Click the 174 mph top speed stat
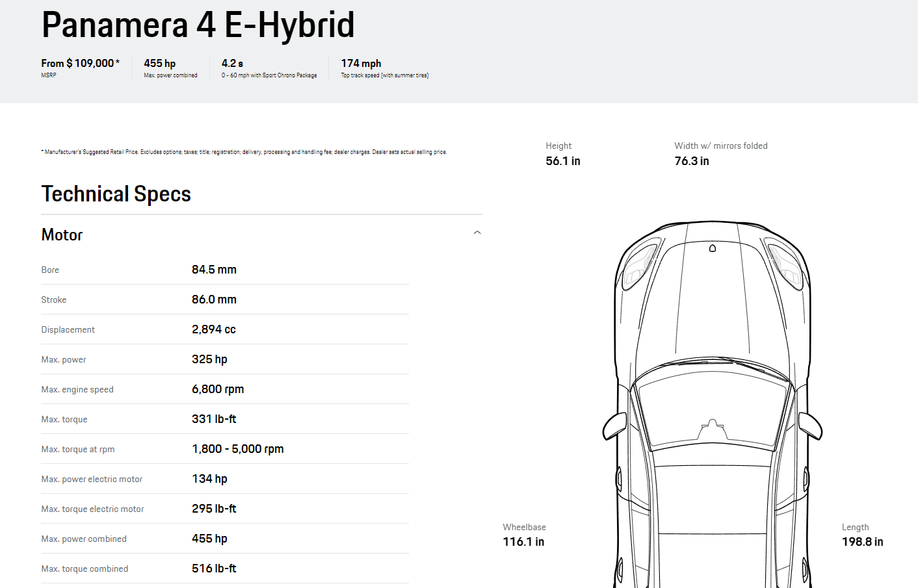Image resolution: width=918 pixels, height=588 pixels. tap(361, 63)
